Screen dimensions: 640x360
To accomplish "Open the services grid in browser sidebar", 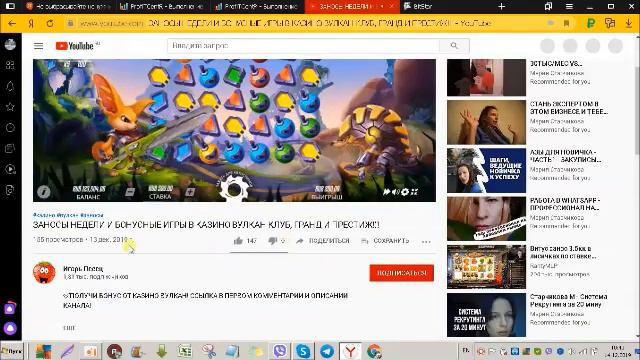I will click(10, 65).
